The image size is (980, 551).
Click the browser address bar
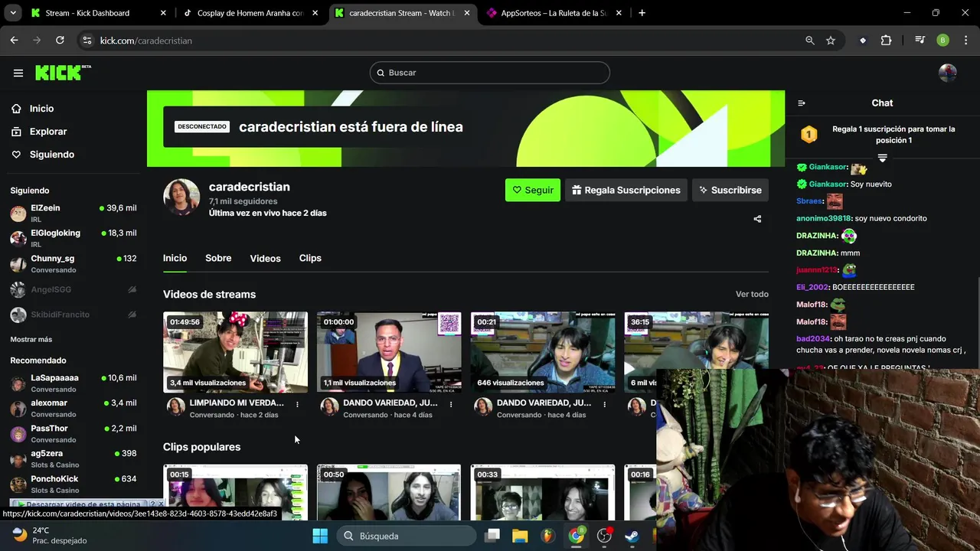pos(444,41)
